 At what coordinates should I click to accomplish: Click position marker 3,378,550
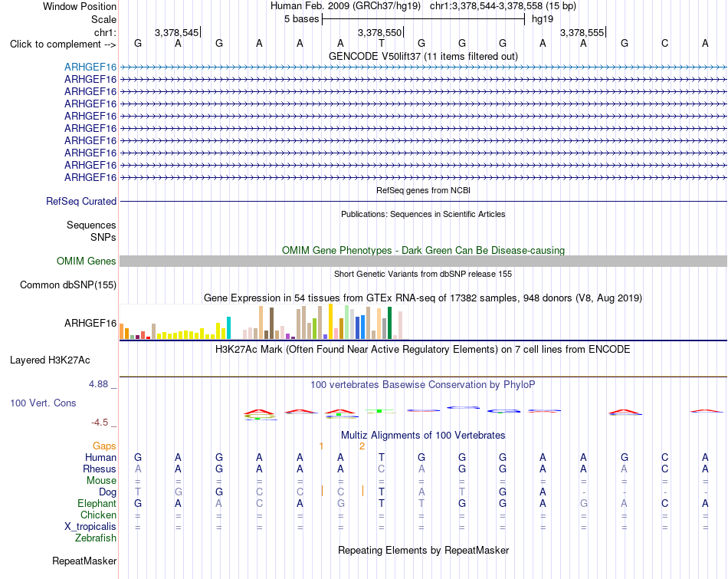tap(380, 32)
